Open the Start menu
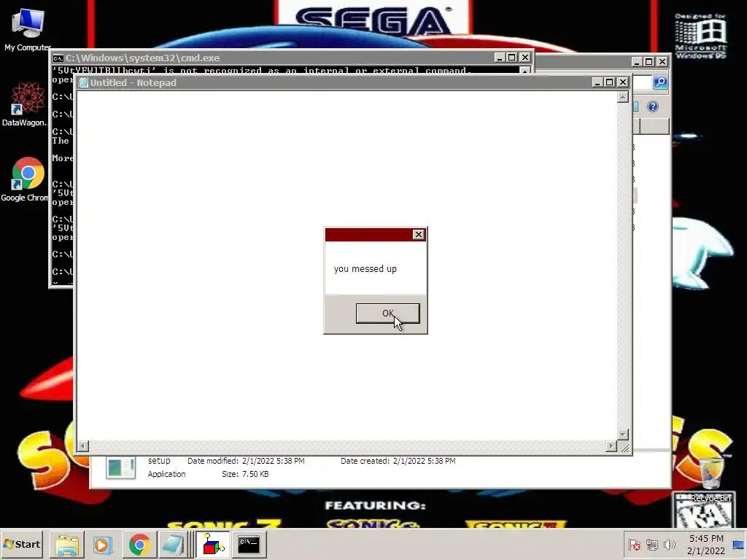This screenshot has height=560, width=747. pyautogui.click(x=22, y=544)
